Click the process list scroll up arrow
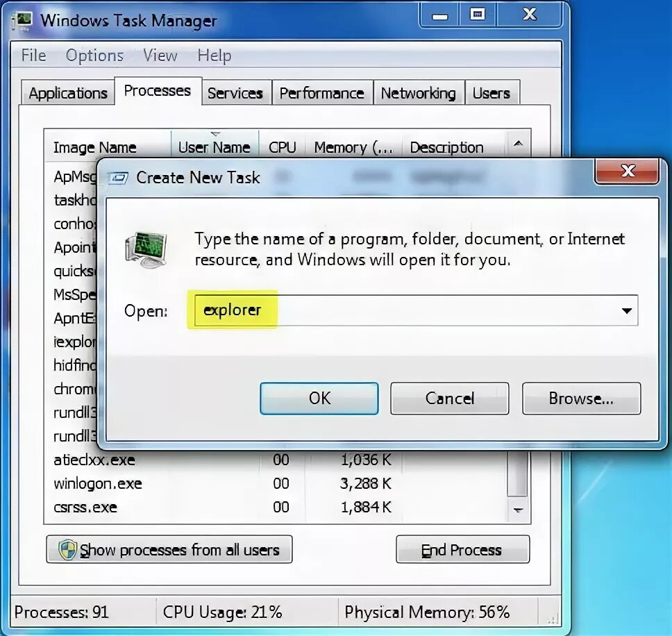This screenshot has width=672, height=636. pos(518,144)
